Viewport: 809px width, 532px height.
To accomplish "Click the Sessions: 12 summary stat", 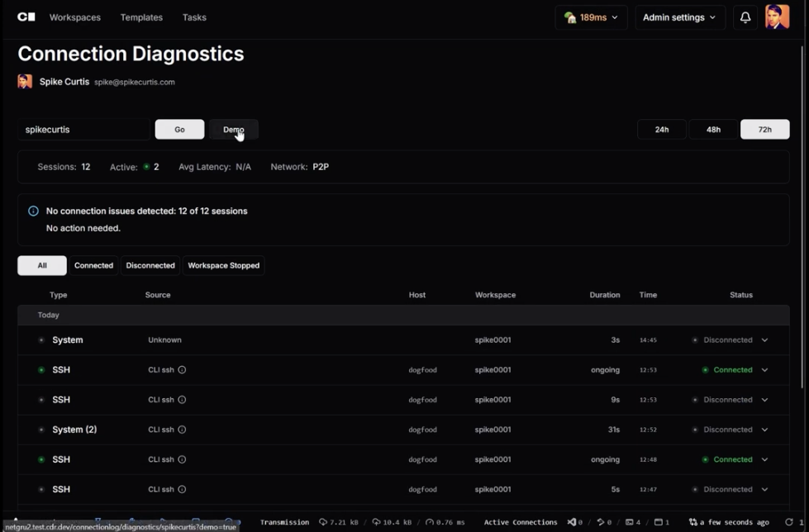I will click(x=64, y=167).
